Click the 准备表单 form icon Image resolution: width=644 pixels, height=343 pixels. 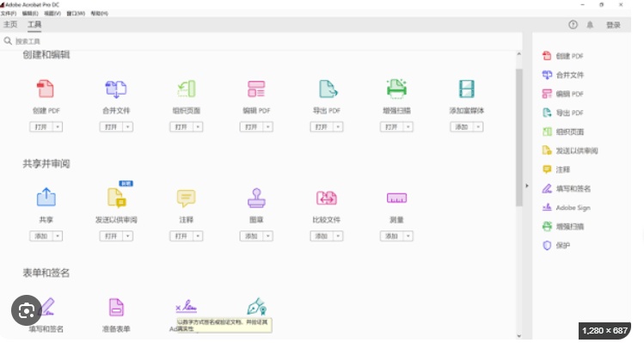pos(116,307)
